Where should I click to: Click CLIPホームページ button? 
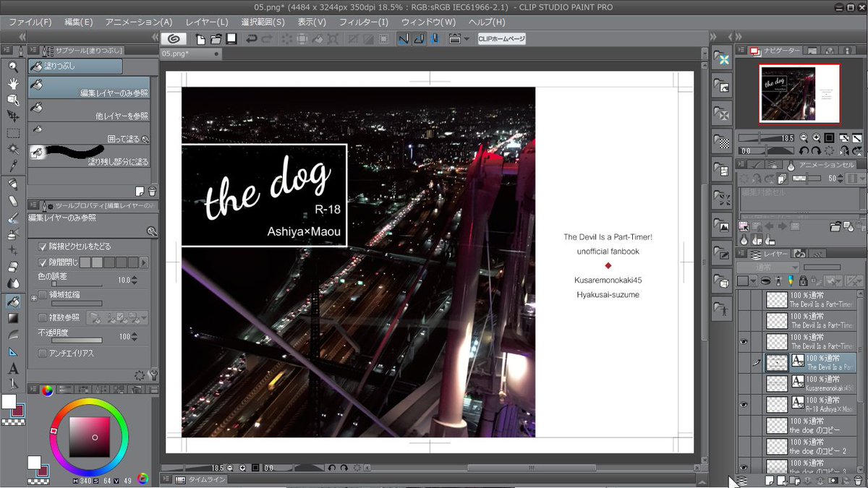point(501,39)
